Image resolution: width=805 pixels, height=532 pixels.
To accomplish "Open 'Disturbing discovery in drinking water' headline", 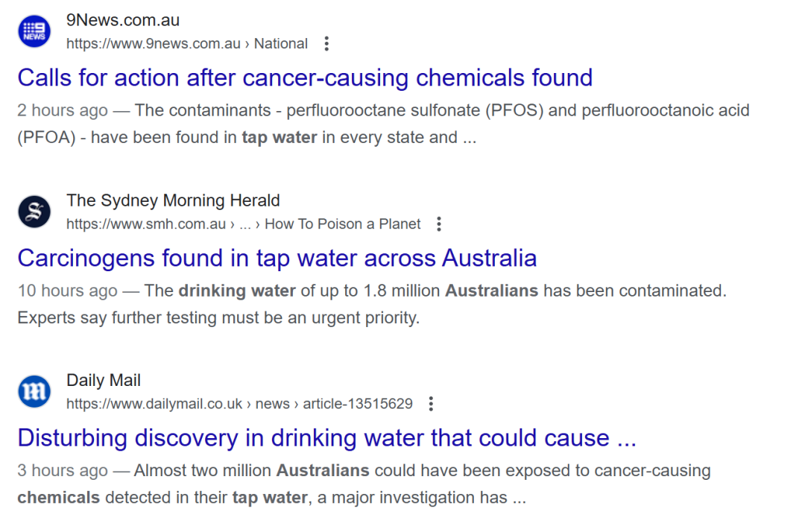I will pos(326,438).
